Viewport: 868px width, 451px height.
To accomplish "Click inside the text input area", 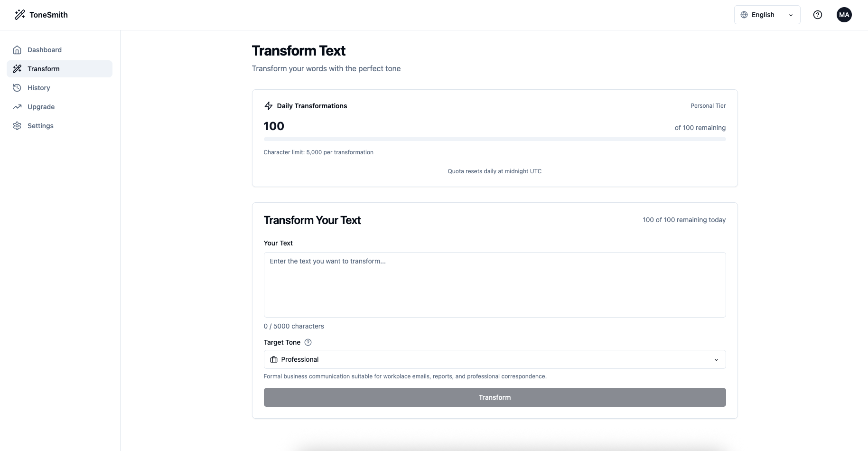I will point(495,285).
